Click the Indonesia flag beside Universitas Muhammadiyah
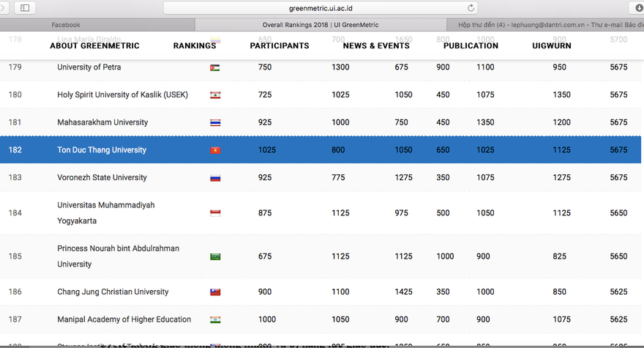Viewport: 644px width, 348px height. [x=215, y=213]
